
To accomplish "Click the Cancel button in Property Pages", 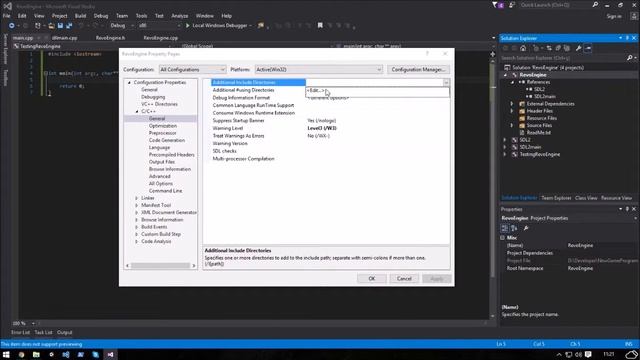I will click(404, 279).
